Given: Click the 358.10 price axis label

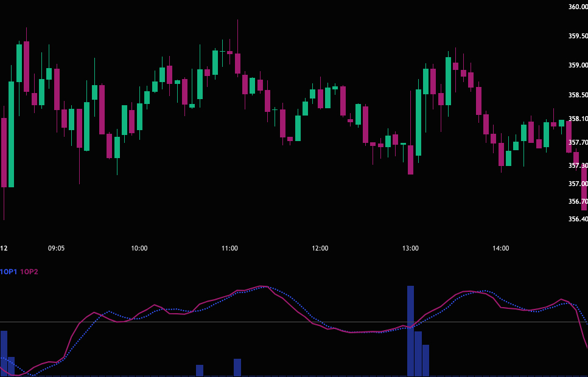Looking at the screenshot, I should [578, 119].
